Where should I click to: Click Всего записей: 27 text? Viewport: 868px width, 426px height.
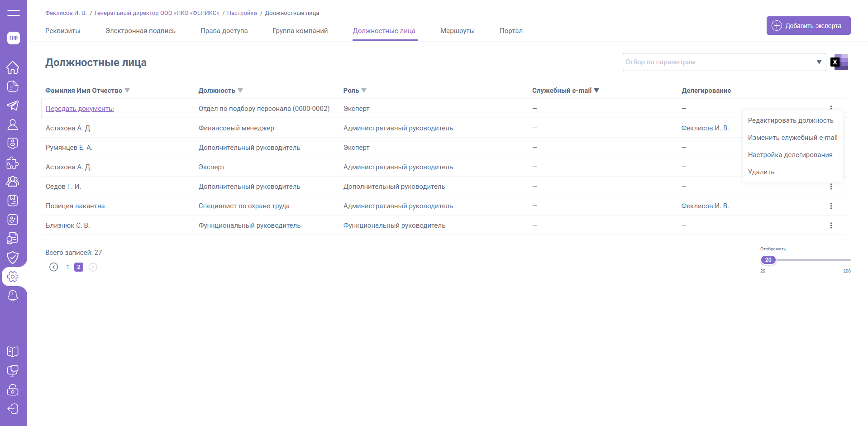click(74, 253)
